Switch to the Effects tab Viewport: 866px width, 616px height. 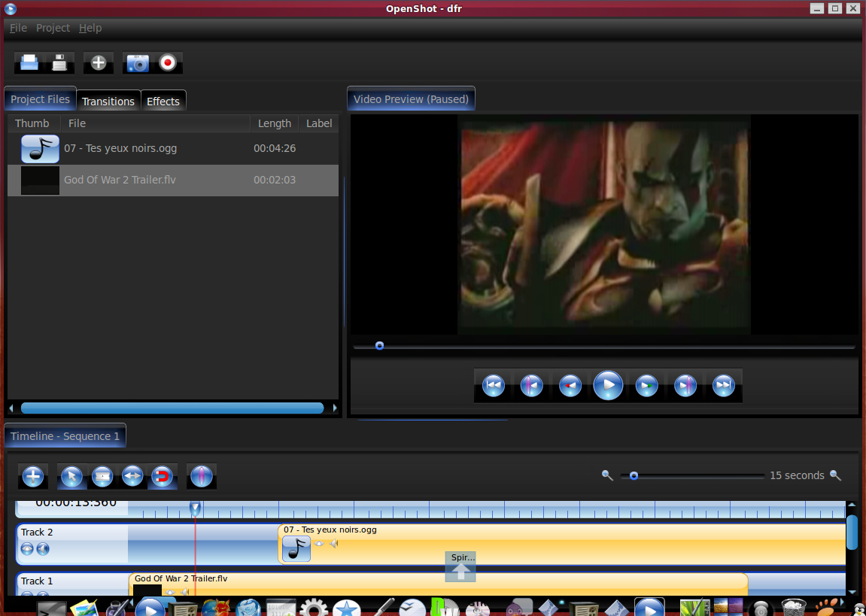[163, 102]
